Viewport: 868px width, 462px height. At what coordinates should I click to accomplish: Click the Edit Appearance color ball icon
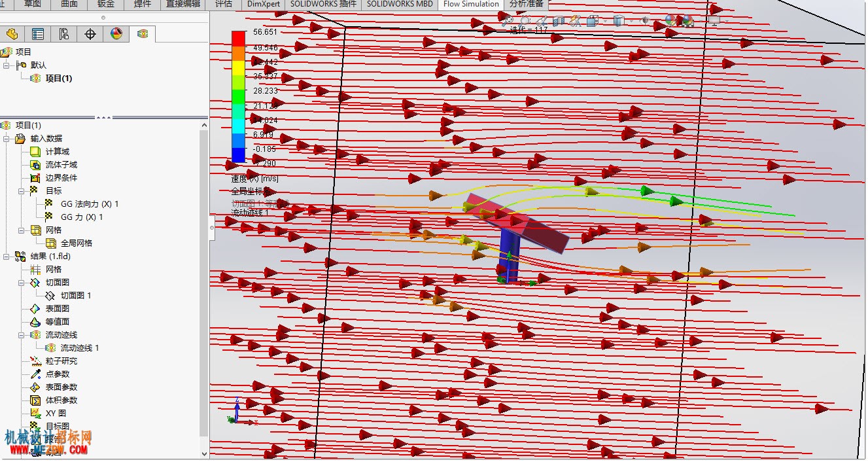pos(671,21)
